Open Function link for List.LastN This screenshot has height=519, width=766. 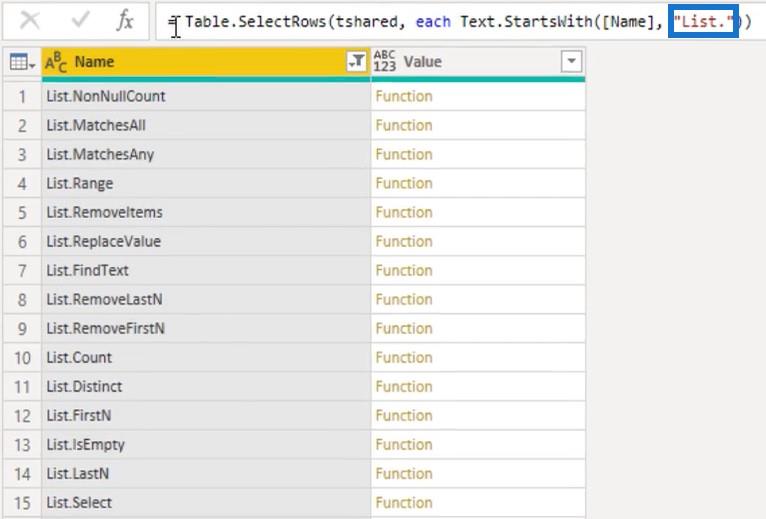click(404, 474)
